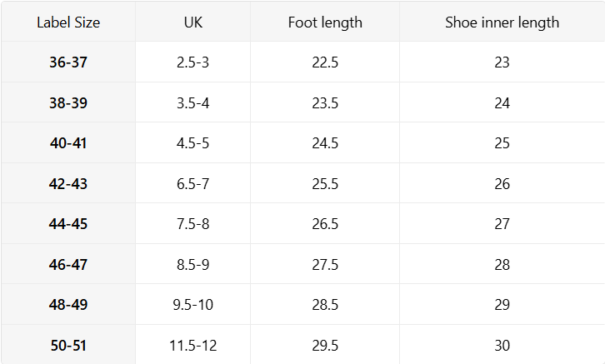The width and height of the screenshot is (605, 364).
Task: Click the Label Size column header
Action: click(x=68, y=22)
